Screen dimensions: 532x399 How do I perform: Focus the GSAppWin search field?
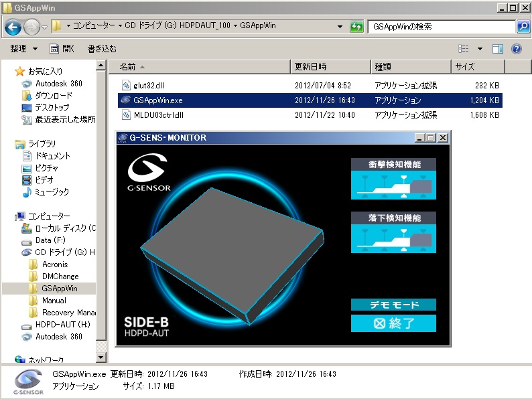[x=442, y=26]
